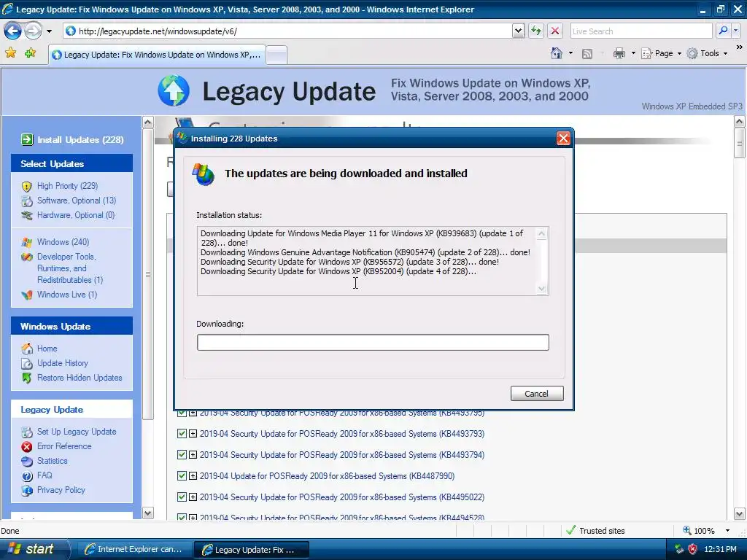Click the FAQ question mark icon
The image size is (747, 560).
click(x=27, y=475)
